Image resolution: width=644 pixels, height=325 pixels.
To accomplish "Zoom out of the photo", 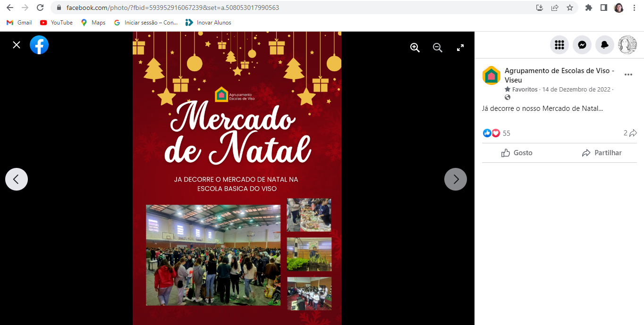I will point(438,48).
